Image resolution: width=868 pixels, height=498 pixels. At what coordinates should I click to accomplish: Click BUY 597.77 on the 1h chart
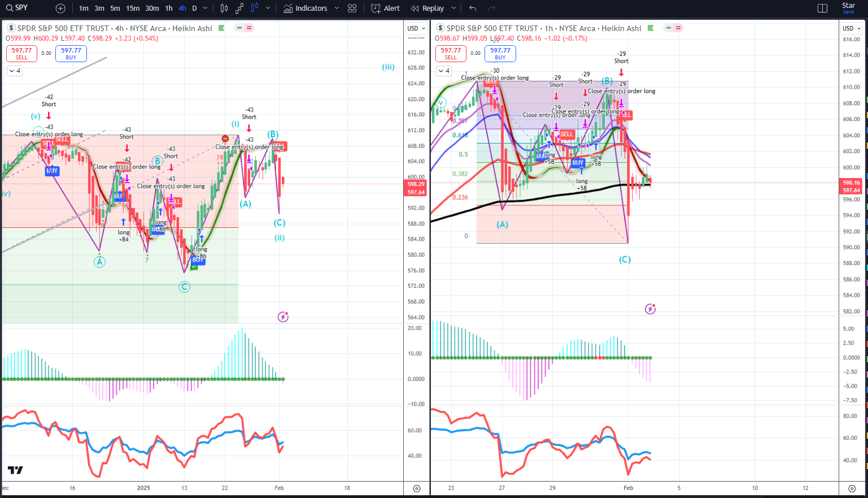[500, 54]
